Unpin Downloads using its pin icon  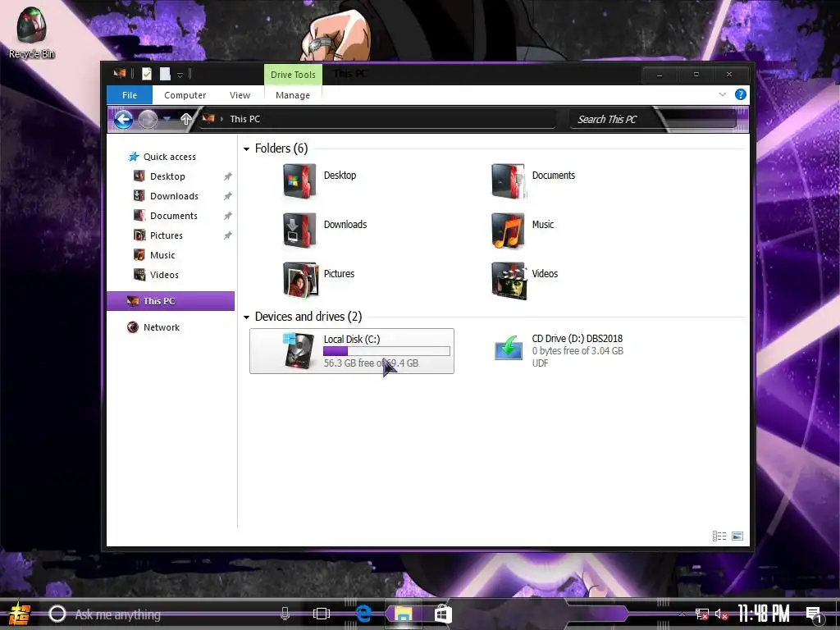(x=228, y=196)
